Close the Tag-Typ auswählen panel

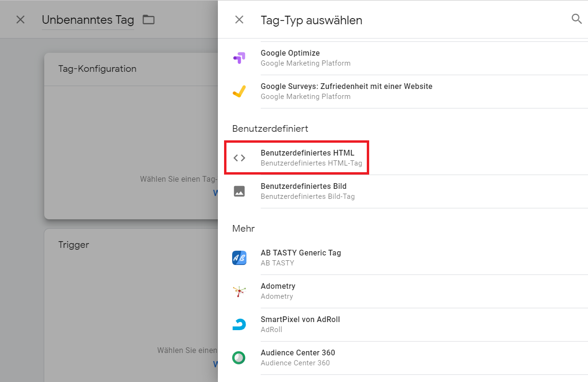[x=239, y=20]
